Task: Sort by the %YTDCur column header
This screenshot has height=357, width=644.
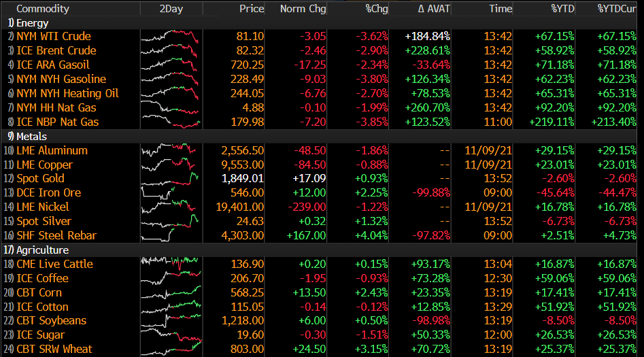Action: (617, 9)
